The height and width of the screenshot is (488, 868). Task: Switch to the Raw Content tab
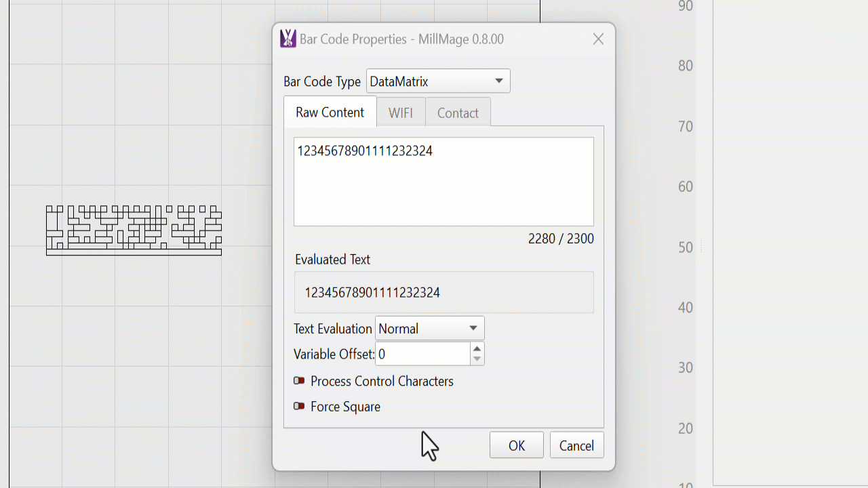coord(330,113)
